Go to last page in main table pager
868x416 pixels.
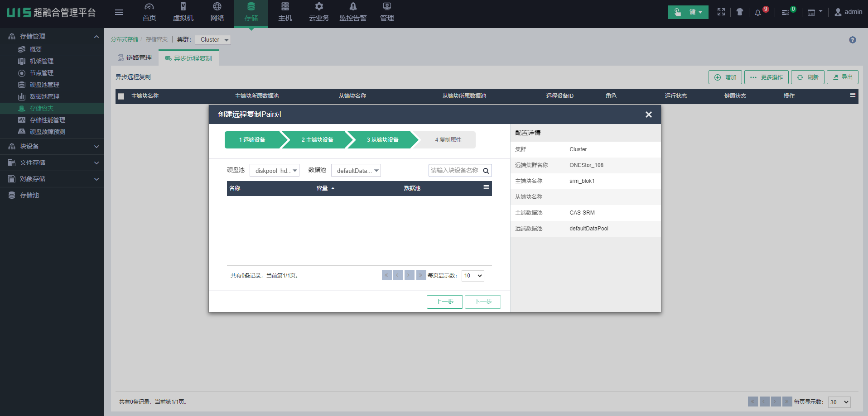click(x=787, y=402)
